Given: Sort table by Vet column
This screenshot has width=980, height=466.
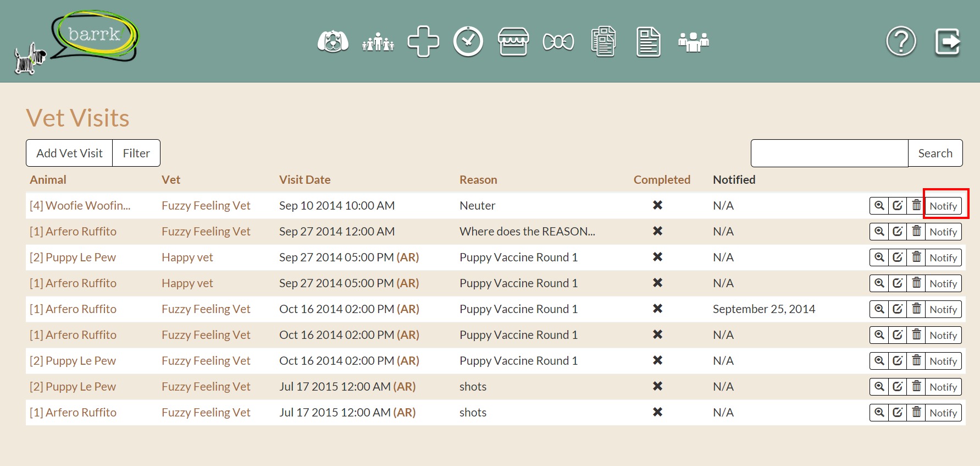Looking at the screenshot, I should click(x=171, y=180).
